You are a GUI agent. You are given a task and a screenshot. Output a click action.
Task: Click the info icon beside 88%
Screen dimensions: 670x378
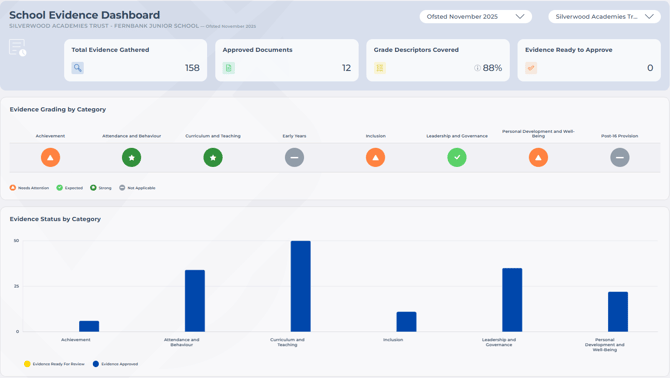(477, 68)
